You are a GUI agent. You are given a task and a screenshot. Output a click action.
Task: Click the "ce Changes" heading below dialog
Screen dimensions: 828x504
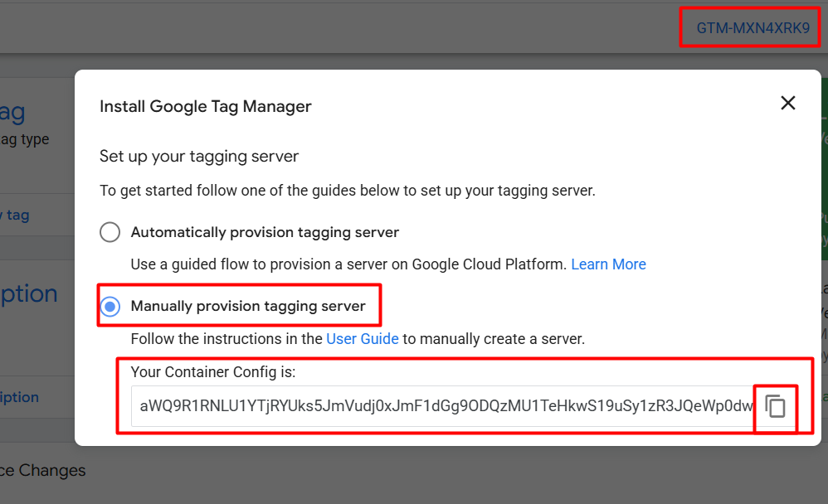(42, 471)
